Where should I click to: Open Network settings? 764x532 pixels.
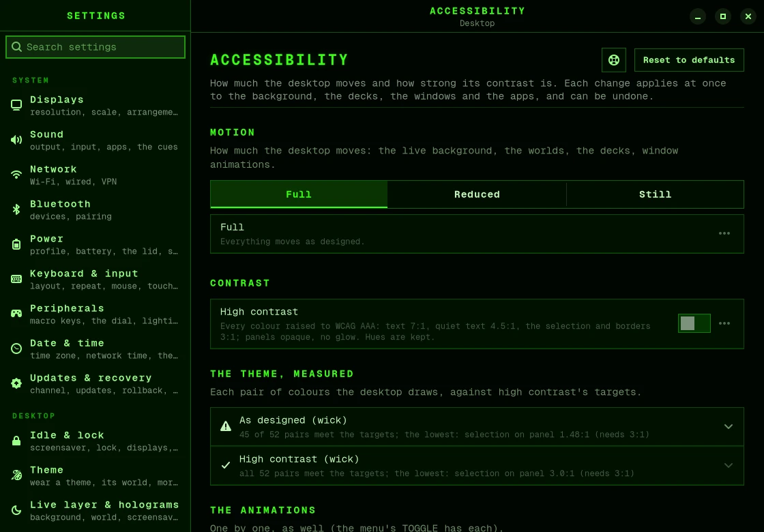click(x=95, y=175)
